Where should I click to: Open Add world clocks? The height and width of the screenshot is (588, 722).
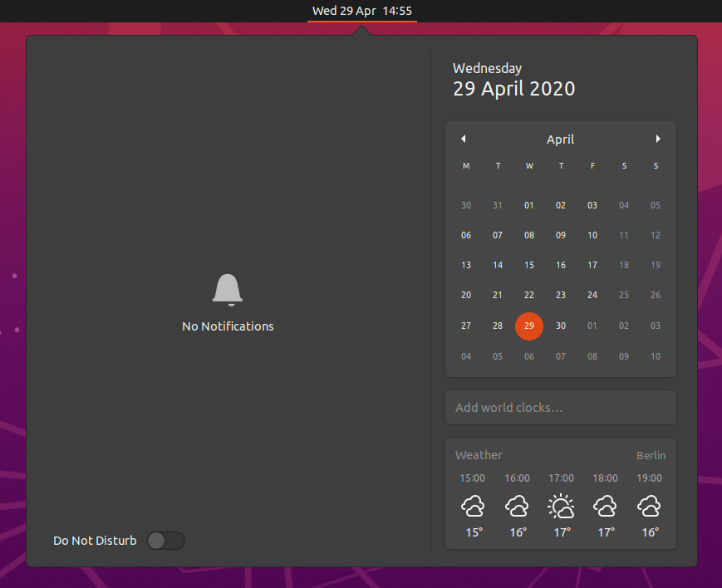[560, 408]
